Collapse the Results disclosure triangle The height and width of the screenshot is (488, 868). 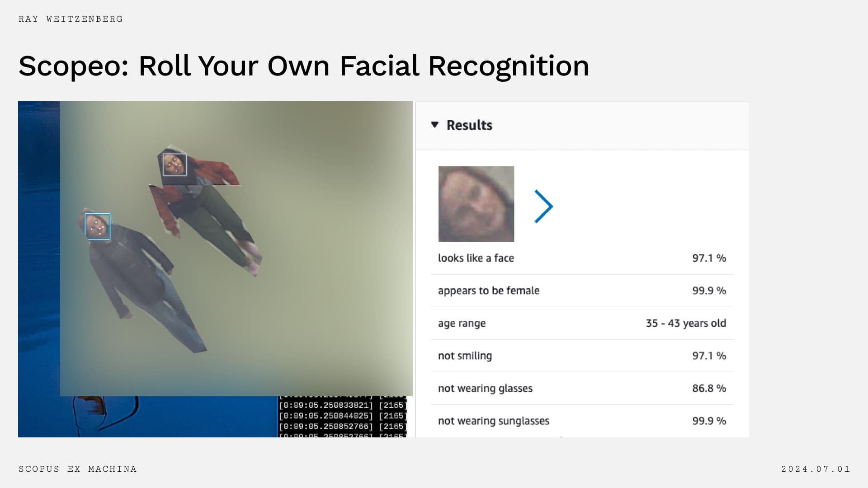tap(434, 125)
